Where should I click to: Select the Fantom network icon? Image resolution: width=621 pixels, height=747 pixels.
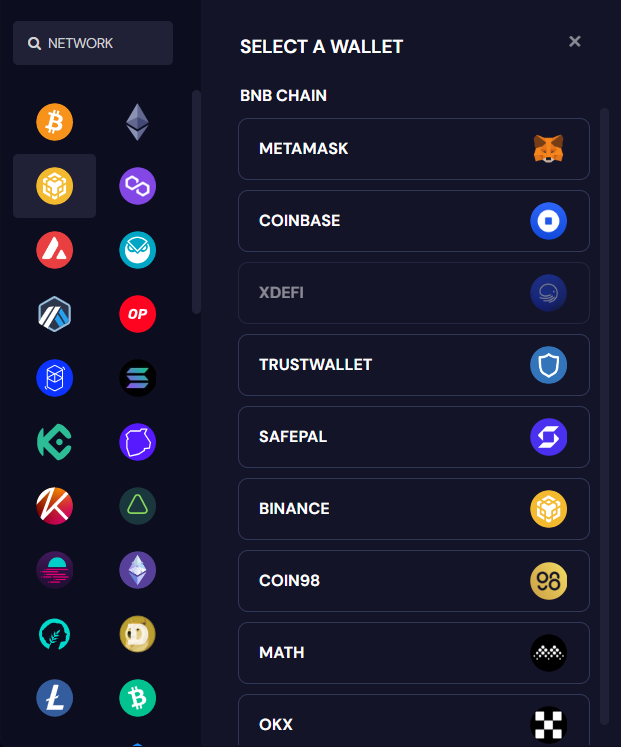[55, 378]
